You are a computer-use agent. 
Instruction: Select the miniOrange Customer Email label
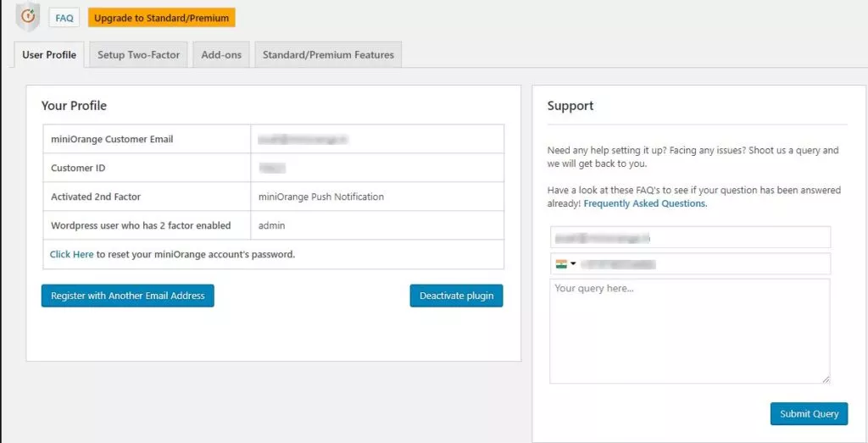pos(112,140)
